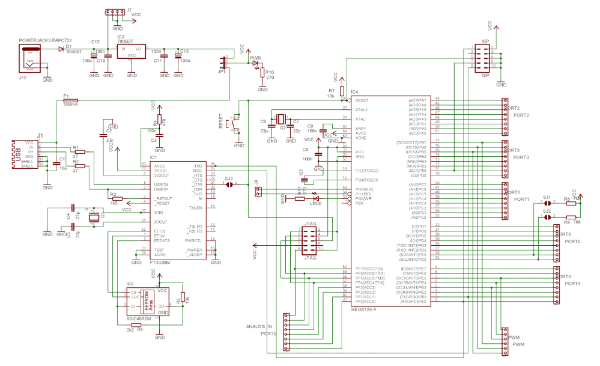Click resistor R11 beside LED6
The image size is (600, 366).
click(x=300, y=199)
